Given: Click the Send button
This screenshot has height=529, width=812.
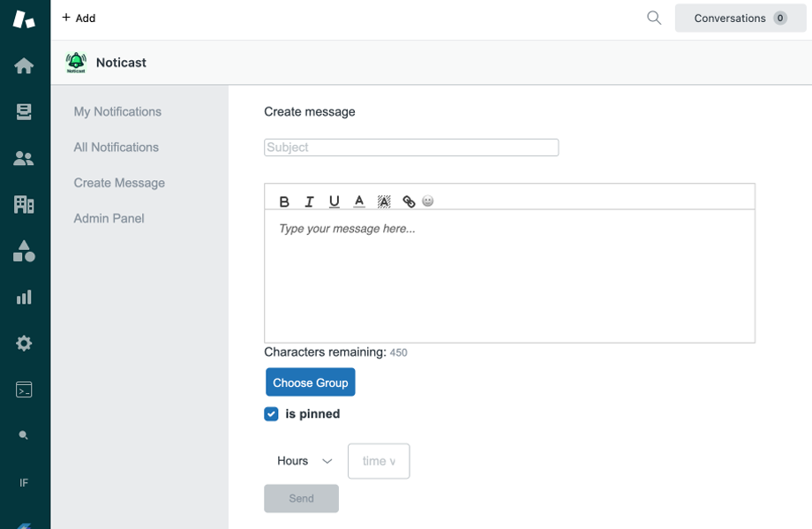Looking at the screenshot, I should click(x=301, y=498).
